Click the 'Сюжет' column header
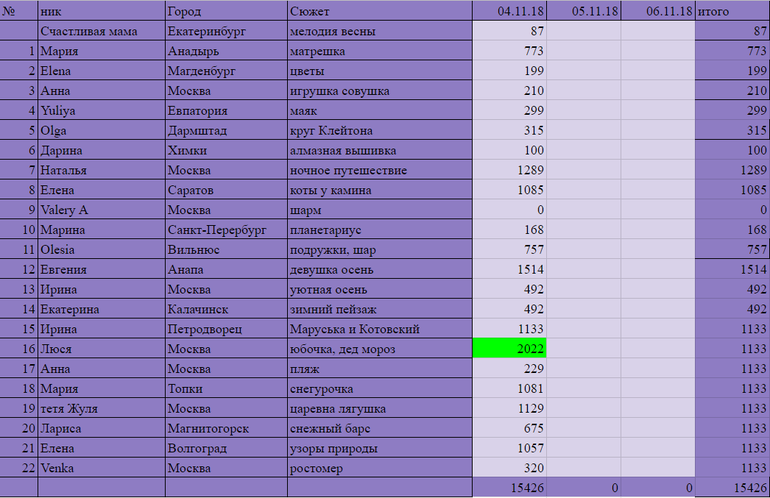Image resolution: width=770 pixels, height=498 pixels. tap(378, 11)
